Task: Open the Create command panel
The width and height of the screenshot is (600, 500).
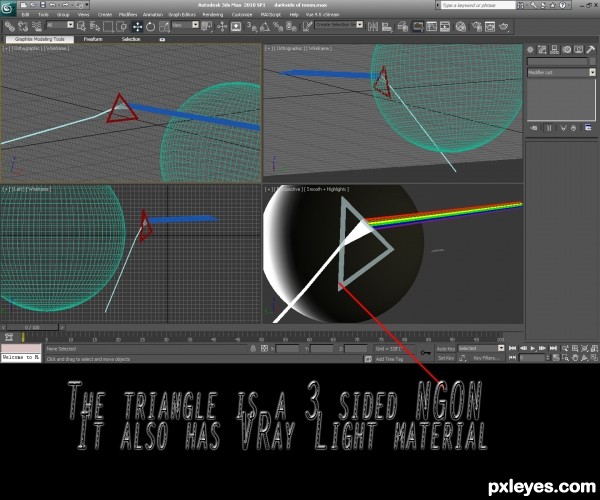Action: click(530, 50)
